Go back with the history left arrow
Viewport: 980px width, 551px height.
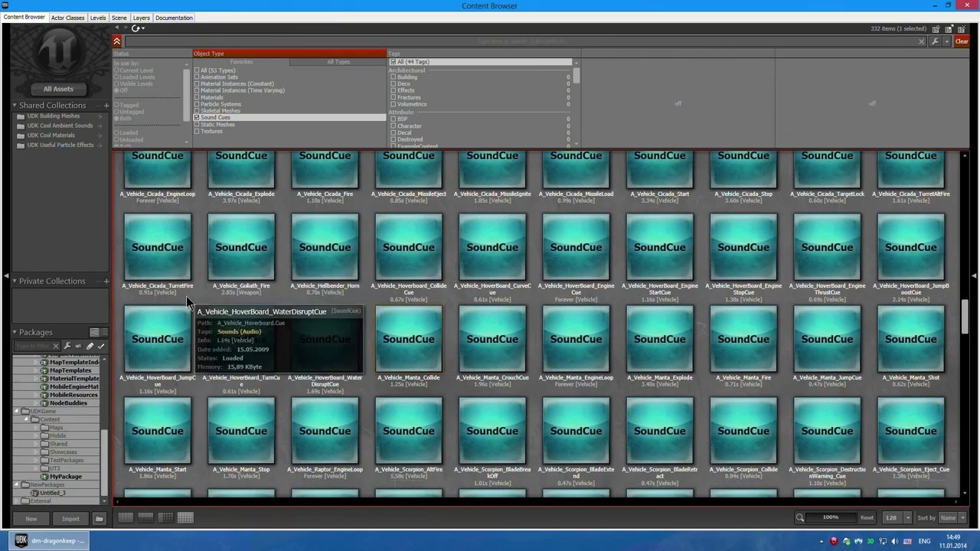coord(116,28)
